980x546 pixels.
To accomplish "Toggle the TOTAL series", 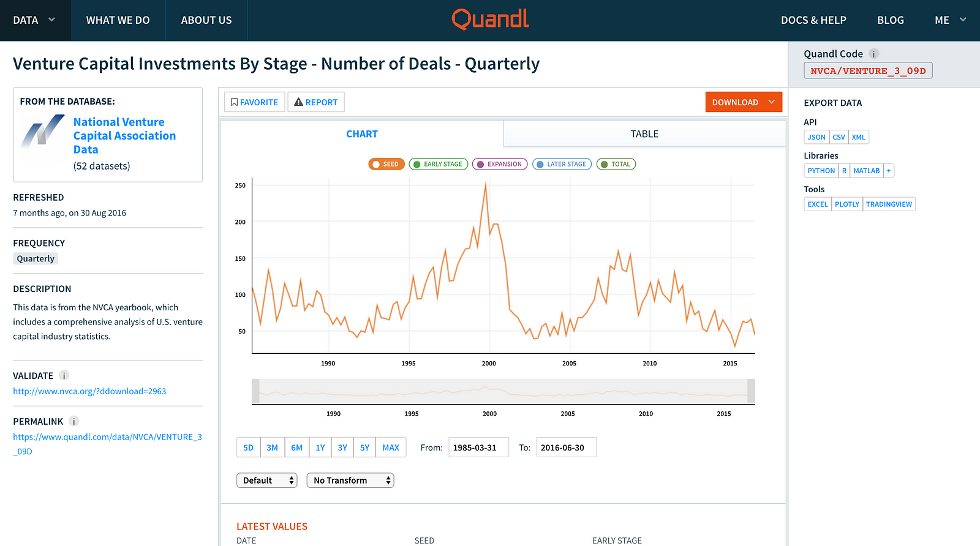I will [x=616, y=164].
